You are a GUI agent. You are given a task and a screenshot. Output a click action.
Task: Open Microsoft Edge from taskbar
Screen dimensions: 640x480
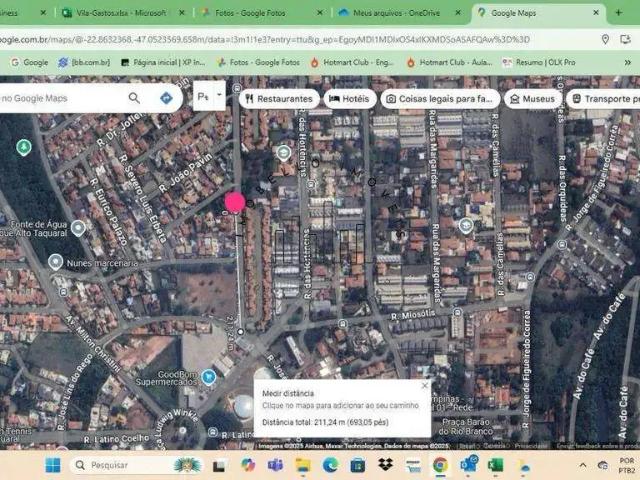coord(330,465)
